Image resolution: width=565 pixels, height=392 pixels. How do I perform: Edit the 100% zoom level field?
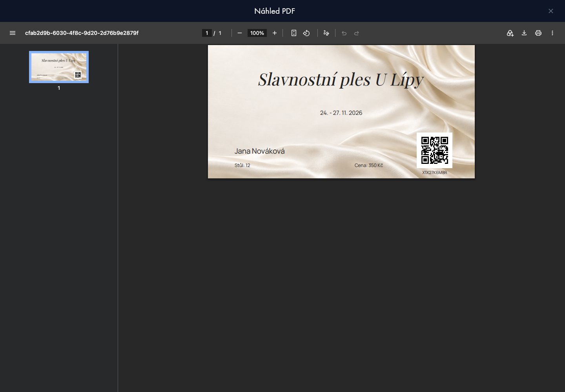[x=257, y=33]
